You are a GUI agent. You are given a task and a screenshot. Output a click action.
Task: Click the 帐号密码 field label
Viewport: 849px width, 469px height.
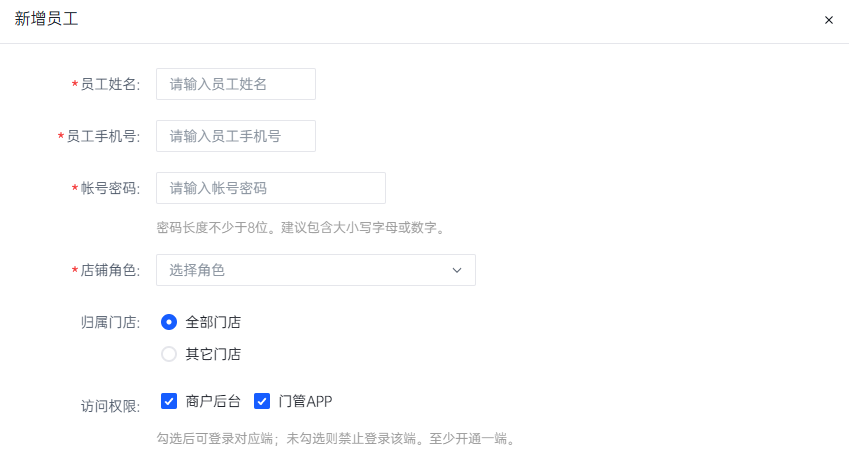(110, 188)
